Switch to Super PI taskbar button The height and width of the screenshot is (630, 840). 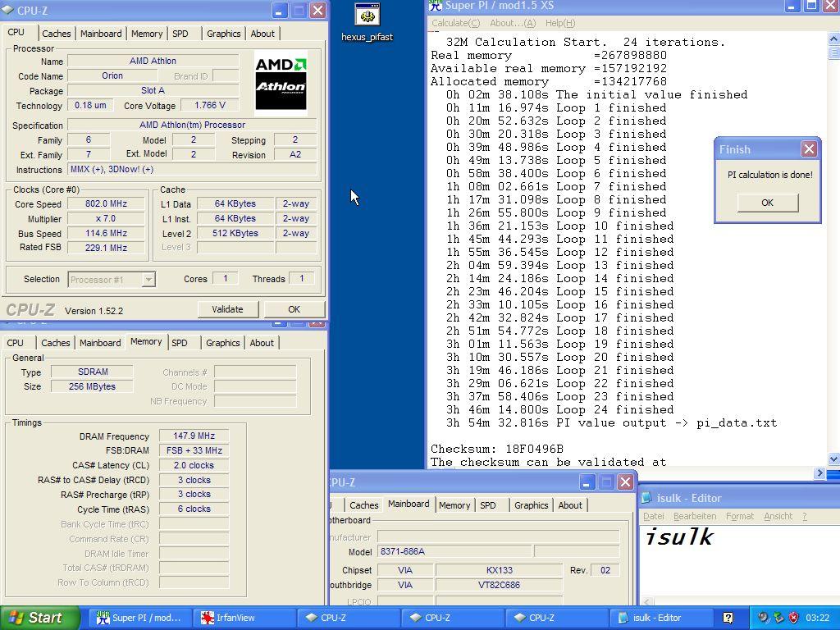(139, 618)
